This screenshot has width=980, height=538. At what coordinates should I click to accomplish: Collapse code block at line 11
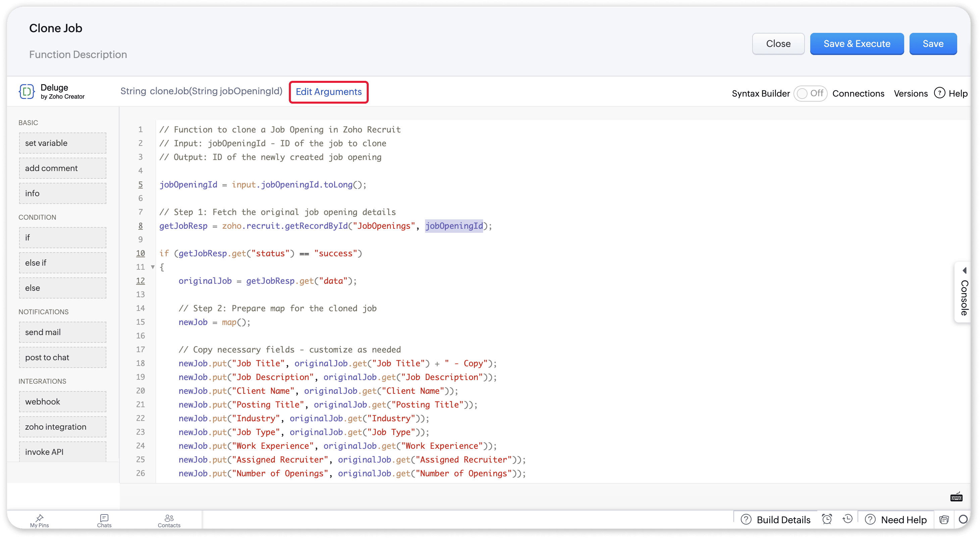[x=153, y=267]
